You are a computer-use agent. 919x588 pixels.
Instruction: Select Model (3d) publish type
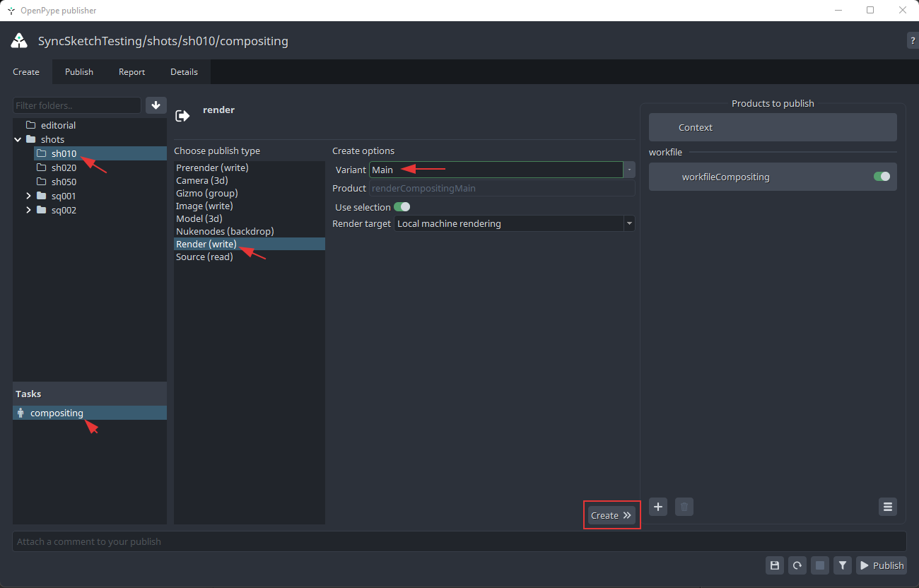(x=250, y=218)
